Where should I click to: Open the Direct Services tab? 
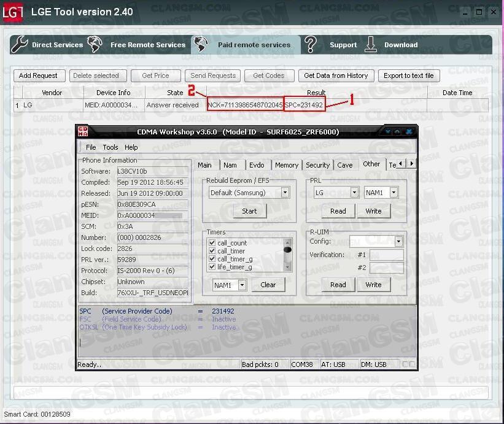point(57,45)
